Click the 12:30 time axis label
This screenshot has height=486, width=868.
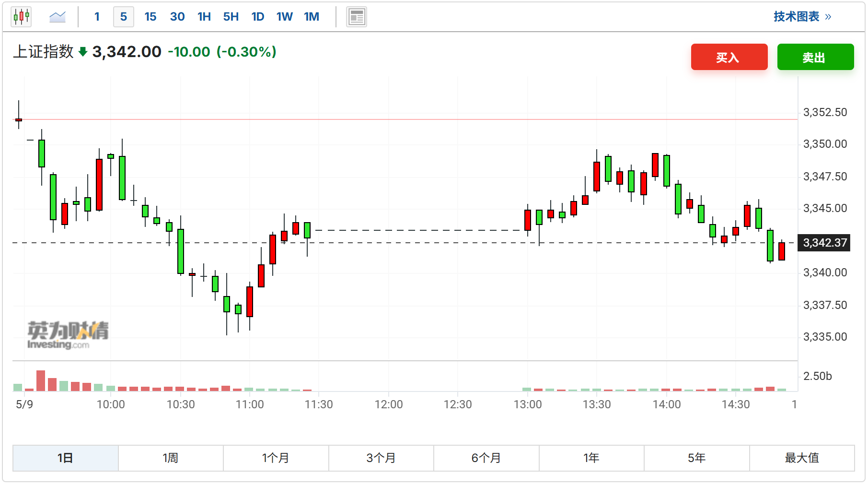pyautogui.click(x=458, y=404)
